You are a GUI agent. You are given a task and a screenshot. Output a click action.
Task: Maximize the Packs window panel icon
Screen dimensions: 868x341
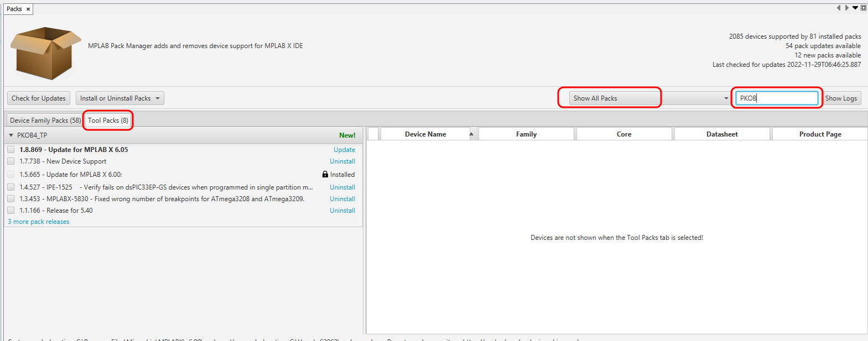(864, 8)
